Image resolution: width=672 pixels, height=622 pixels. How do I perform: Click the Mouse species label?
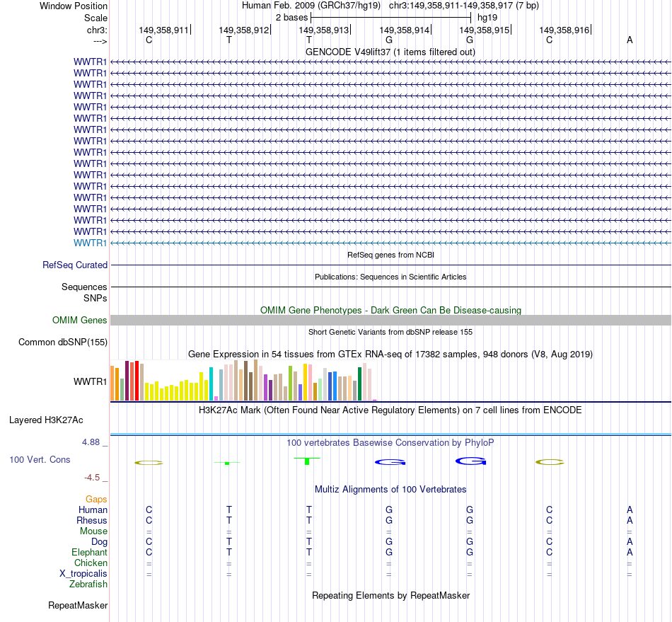(x=93, y=531)
